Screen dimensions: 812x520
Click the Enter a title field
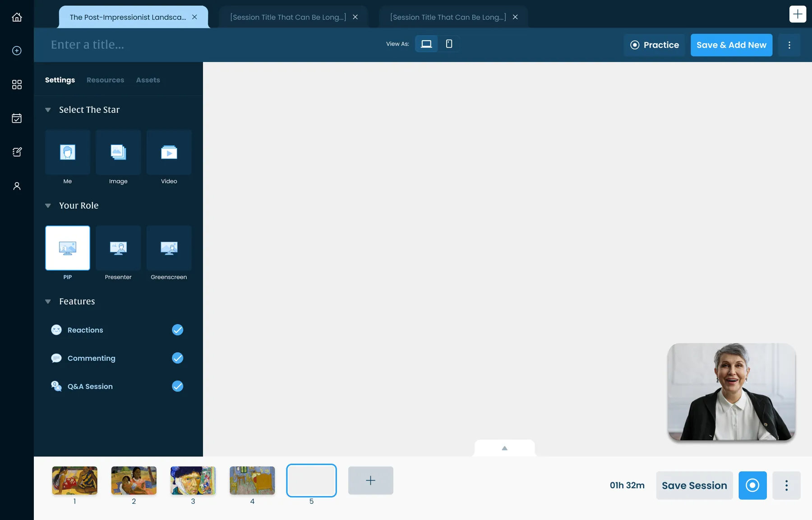(x=88, y=45)
